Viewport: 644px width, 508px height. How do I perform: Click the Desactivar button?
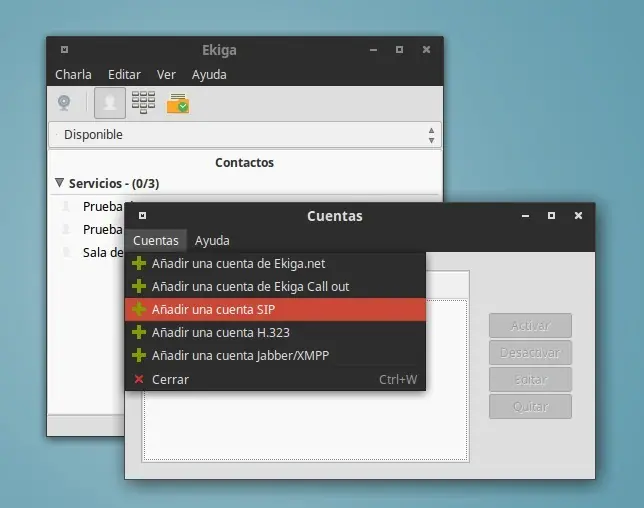tap(530, 353)
